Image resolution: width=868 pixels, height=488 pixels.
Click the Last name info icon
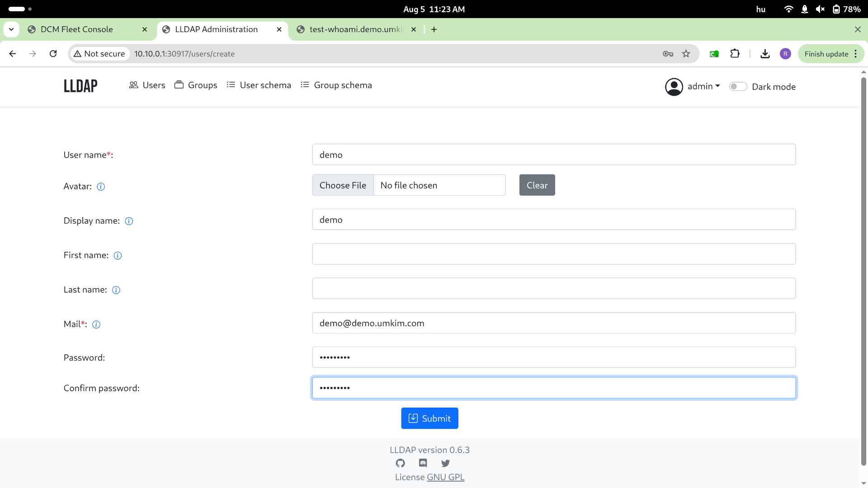(x=116, y=290)
